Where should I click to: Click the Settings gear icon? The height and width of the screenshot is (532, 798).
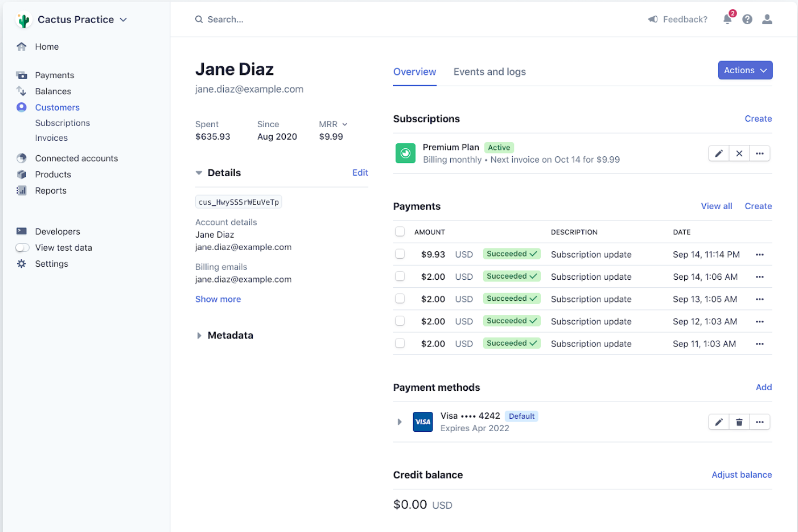[22, 264]
